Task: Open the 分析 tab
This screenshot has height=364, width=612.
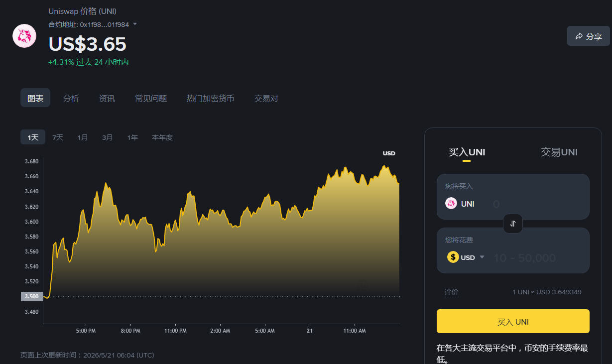Action: click(x=71, y=99)
